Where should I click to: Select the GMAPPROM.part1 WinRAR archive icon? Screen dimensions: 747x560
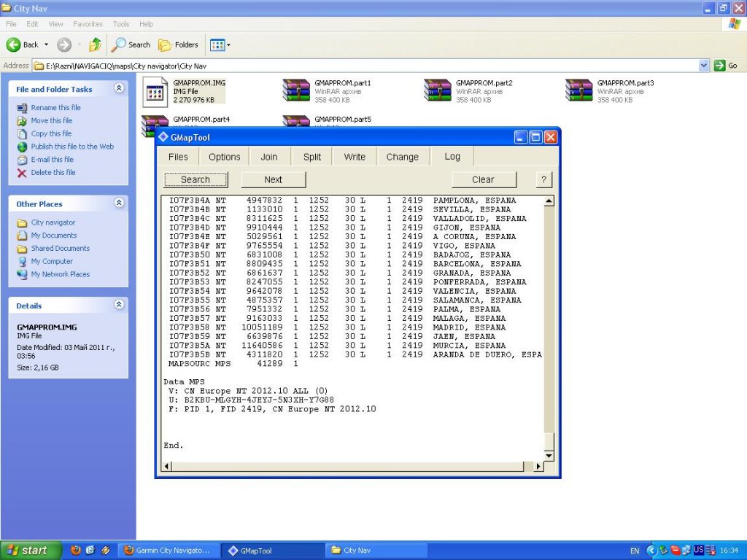(x=296, y=91)
